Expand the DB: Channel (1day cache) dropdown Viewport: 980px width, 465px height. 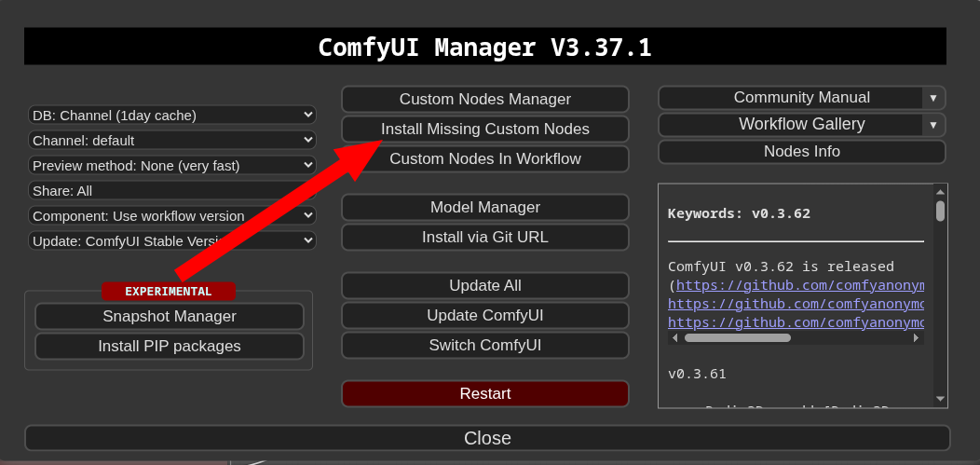pyautogui.click(x=172, y=116)
